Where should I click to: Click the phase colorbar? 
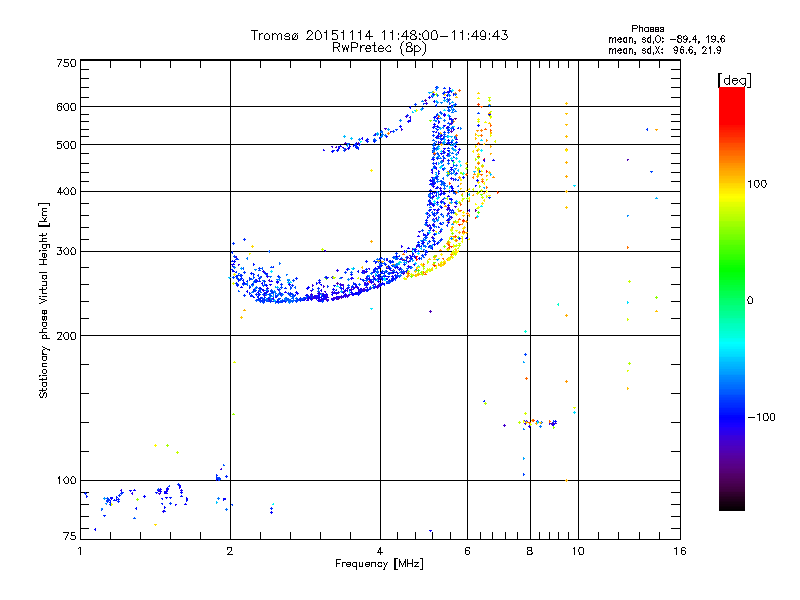coord(732,298)
